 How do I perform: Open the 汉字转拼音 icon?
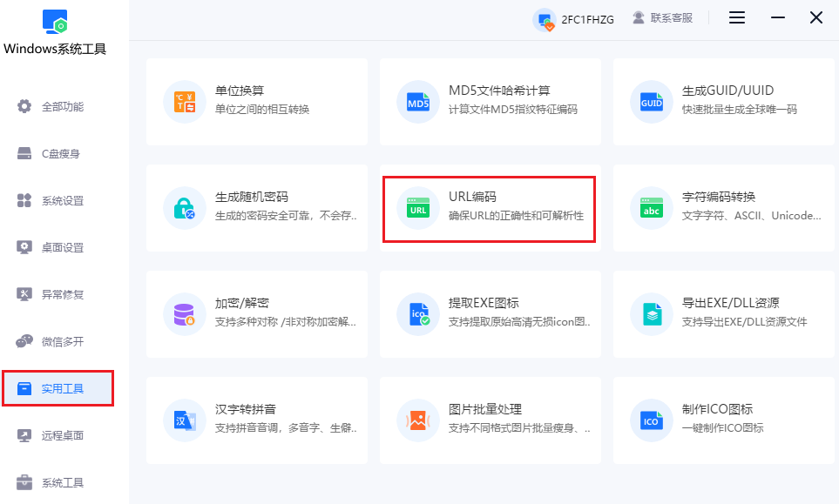click(185, 420)
